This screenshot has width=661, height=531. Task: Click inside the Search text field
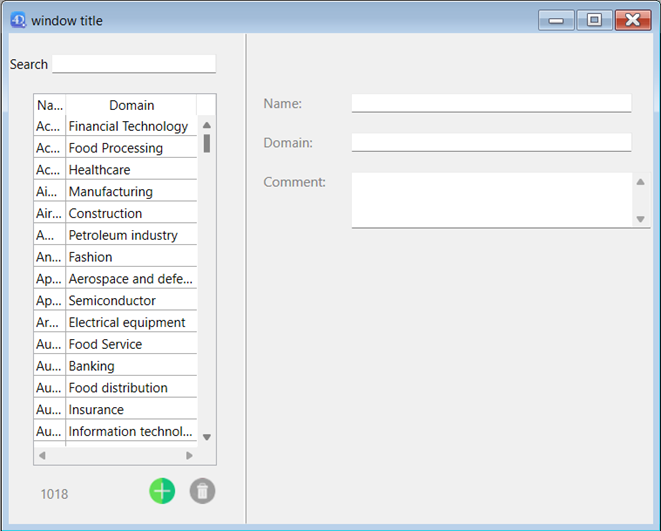coord(133,64)
